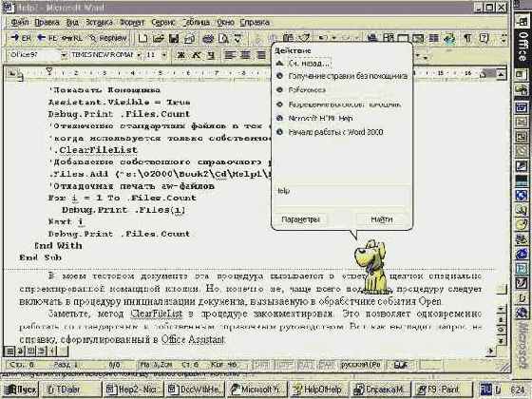The height and width of the screenshot is (399, 532).
Task: Click the vertical scrollbar up arrow
Action: tap(501, 74)
